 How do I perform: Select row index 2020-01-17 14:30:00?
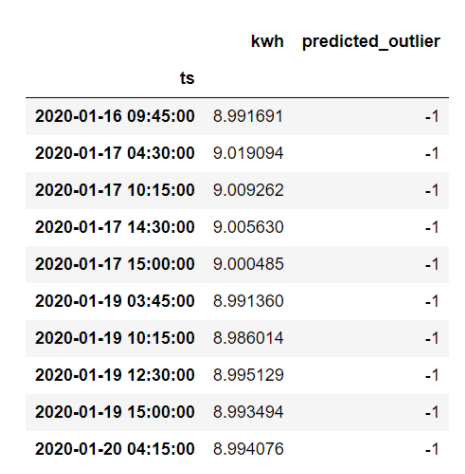point(115,227)
